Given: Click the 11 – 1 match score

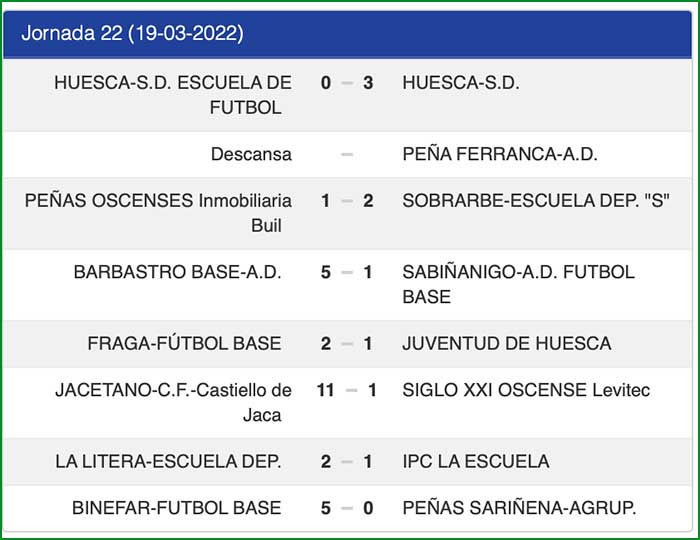Looking at the screenshot, I should 347,390.
